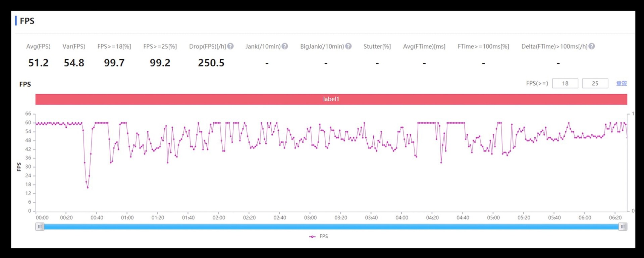Click the 05:00 tick on time axis

tap(493, 218)
